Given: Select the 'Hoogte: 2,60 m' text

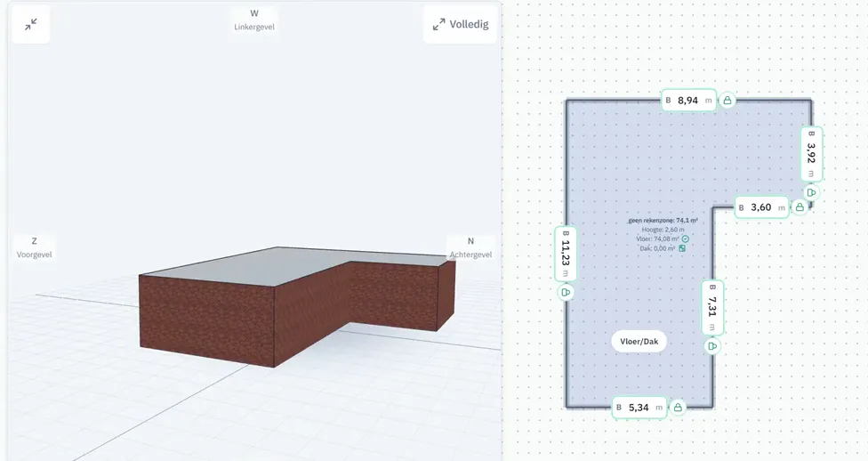Looking at the screenshot, I should (663, 230).
